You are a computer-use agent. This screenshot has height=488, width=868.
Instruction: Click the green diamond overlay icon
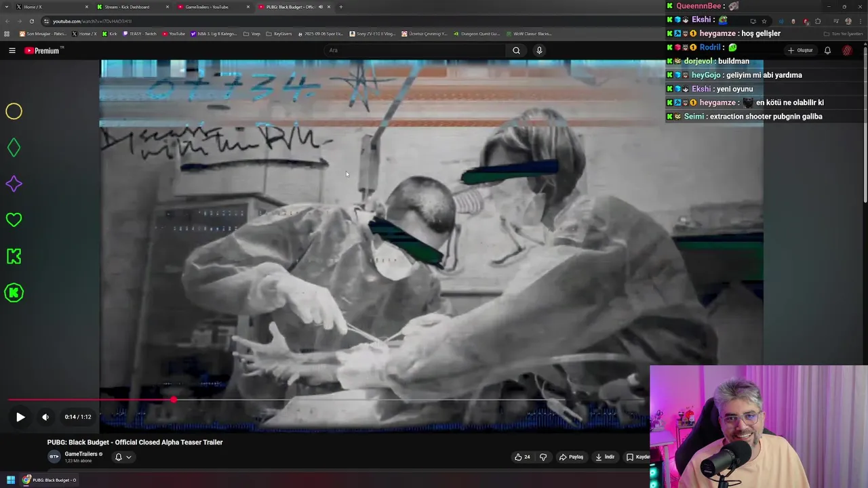14,148
